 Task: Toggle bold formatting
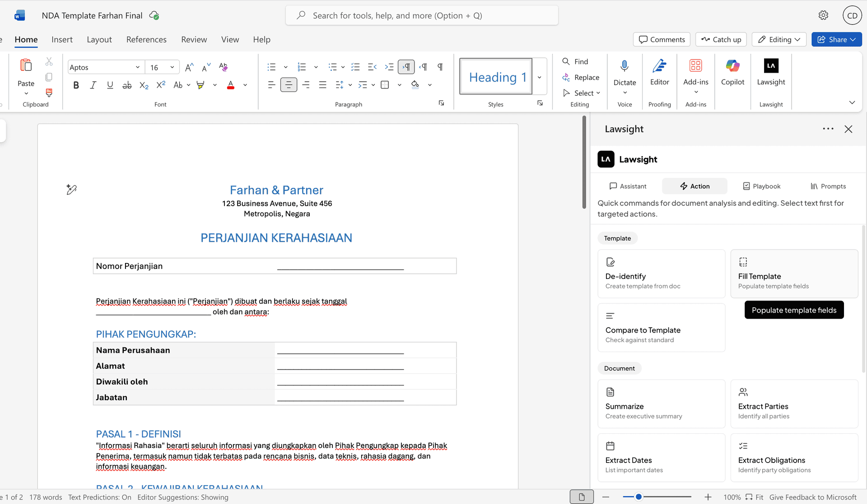point(76,85)
